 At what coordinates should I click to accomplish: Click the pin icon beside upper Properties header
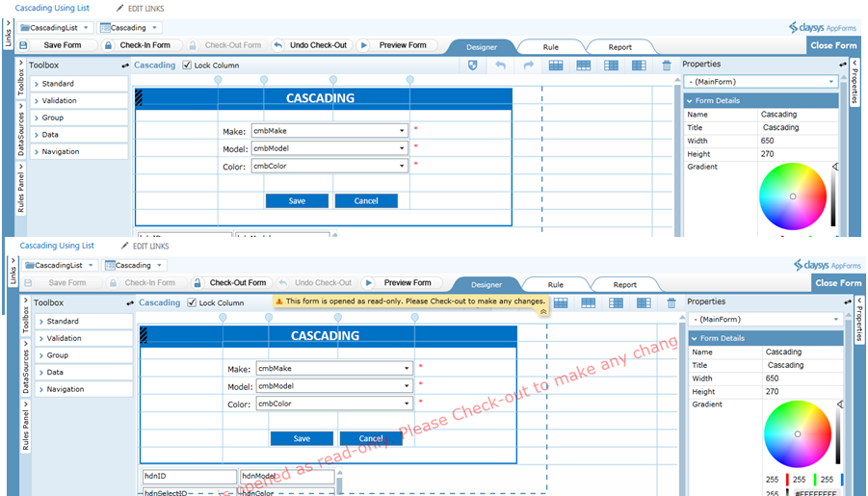pyautogui.click(x=843, y=65)
